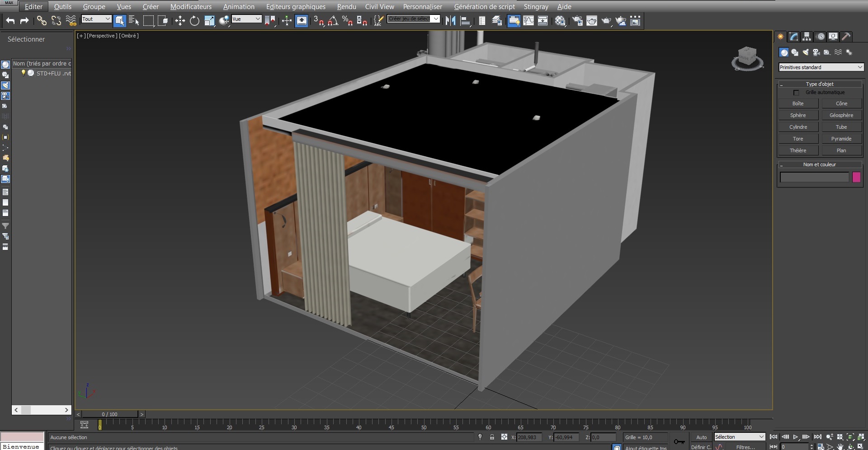Click the Cylindre primitive button
The height and width of the screenshot is (450, 868).
click(798, 127)
